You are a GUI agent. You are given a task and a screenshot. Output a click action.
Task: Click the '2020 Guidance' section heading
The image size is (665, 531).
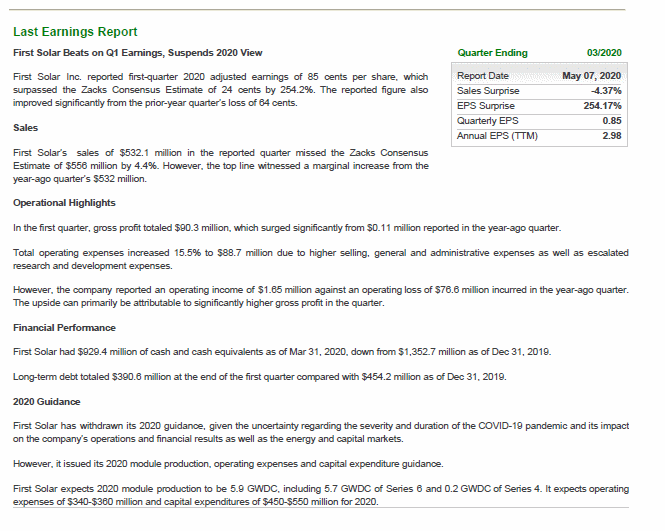(x=47, y=402)
